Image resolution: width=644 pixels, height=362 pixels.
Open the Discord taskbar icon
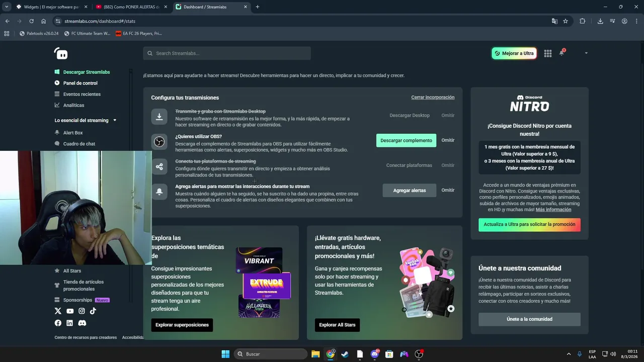[374, 354]
